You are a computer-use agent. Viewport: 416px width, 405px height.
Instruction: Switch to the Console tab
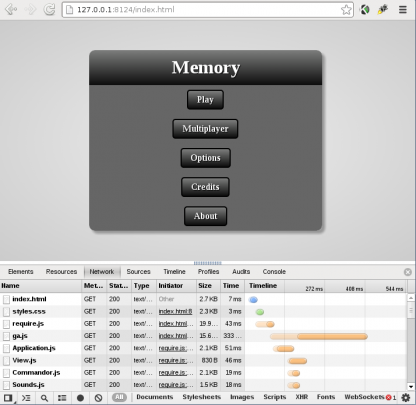pyautogui.click(x=274, y=272)
